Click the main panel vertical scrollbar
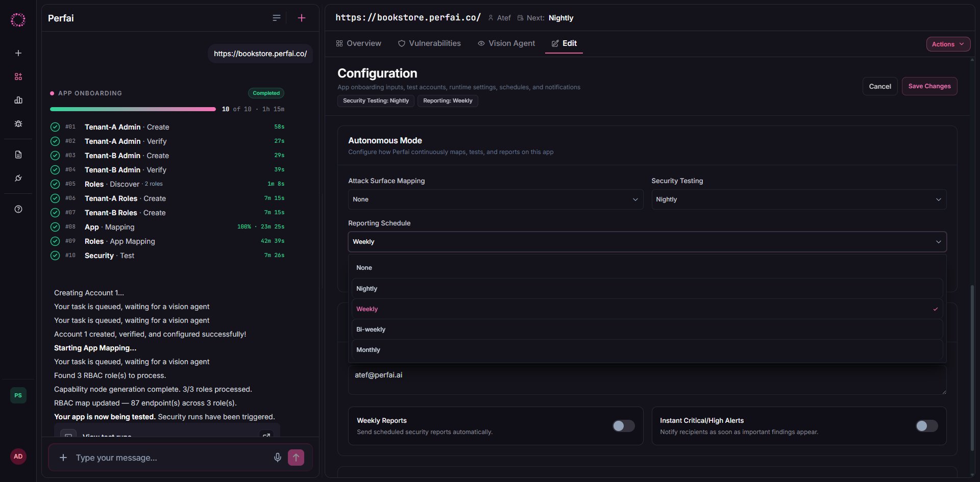 click(x=972, y=367)
